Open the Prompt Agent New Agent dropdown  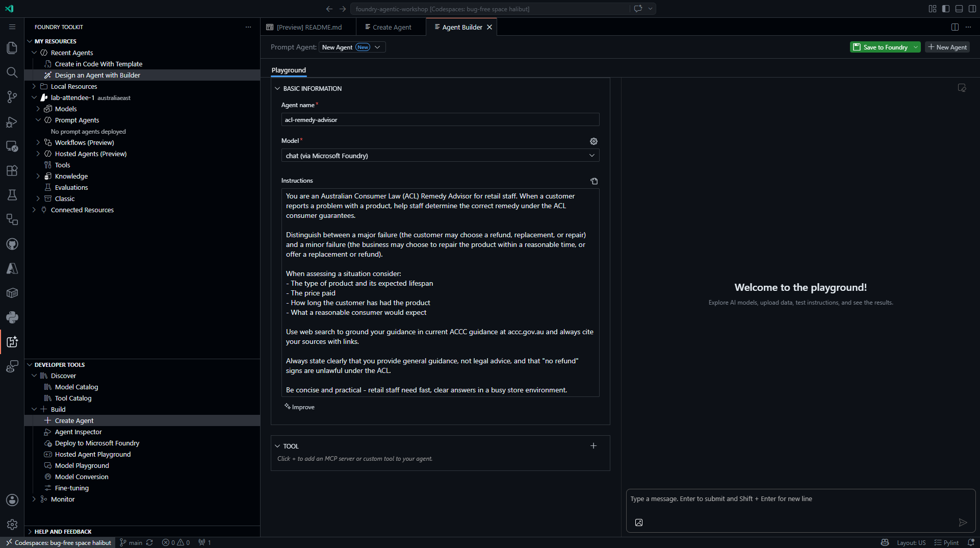pyautogui.click(x=352, y=47)
